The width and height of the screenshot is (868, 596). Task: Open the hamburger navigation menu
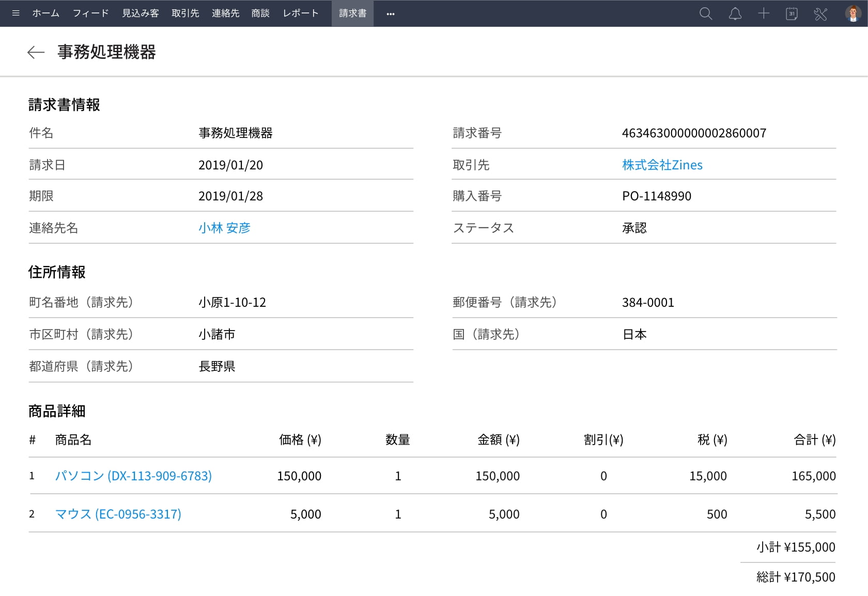pyautogui.click(x=16, y=13)
